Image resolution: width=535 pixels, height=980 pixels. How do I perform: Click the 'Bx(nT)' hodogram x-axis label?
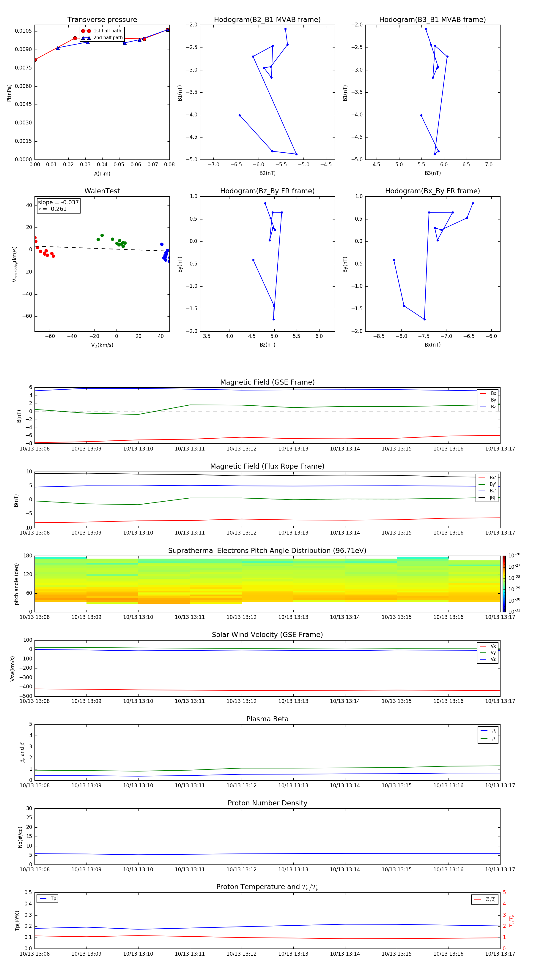[432, 345]
